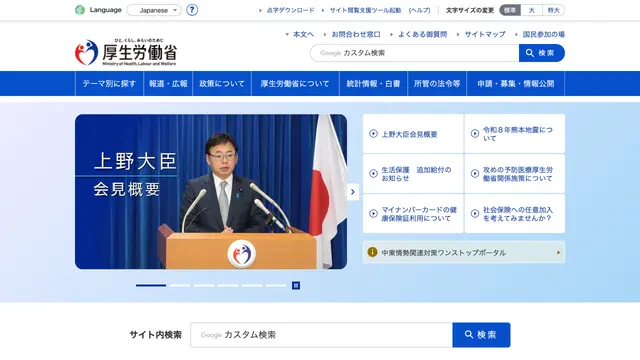Click the Ministry of Health logo
The height and width of the screenshot is (360, 640).
coord(126,52)
